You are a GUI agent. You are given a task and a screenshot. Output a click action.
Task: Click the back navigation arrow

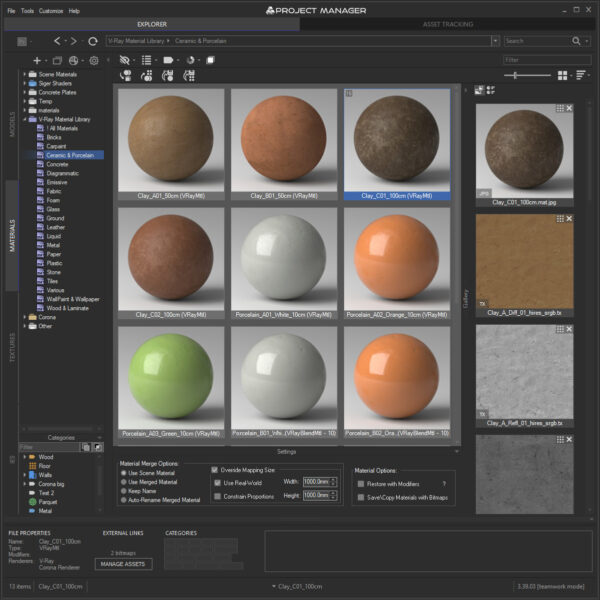[57, 41]
